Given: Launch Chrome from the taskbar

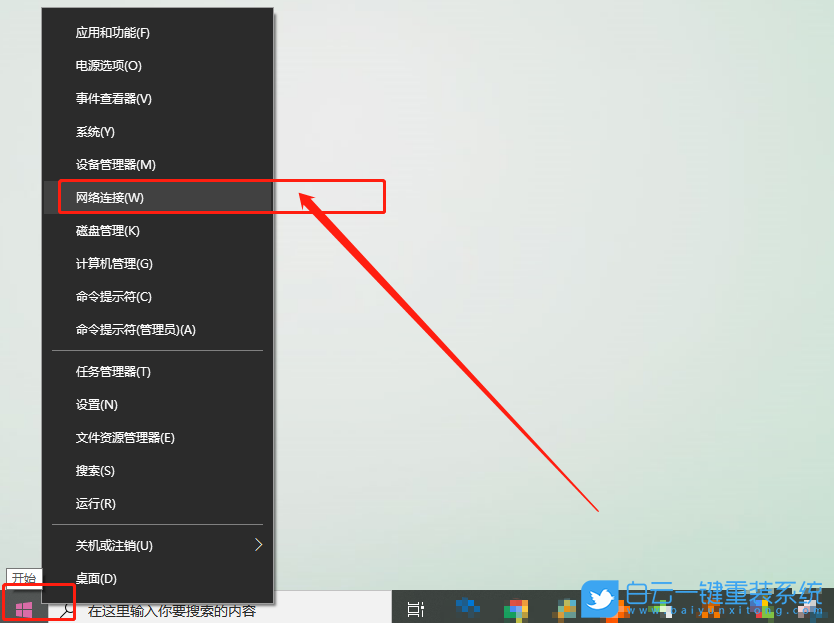Looking at the screenshot, I should 516,608.
